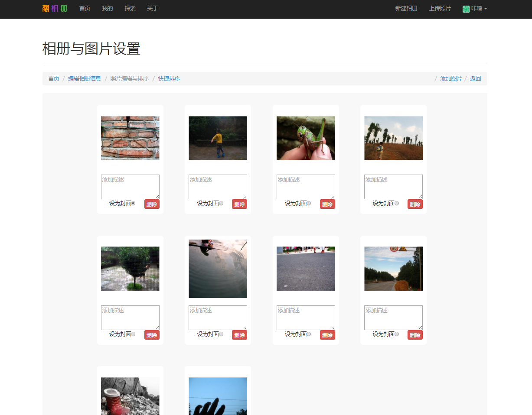This screenshot has height=415, width=532.
Task: Delete the highway speed sign photo
Action: pos(415,335)
